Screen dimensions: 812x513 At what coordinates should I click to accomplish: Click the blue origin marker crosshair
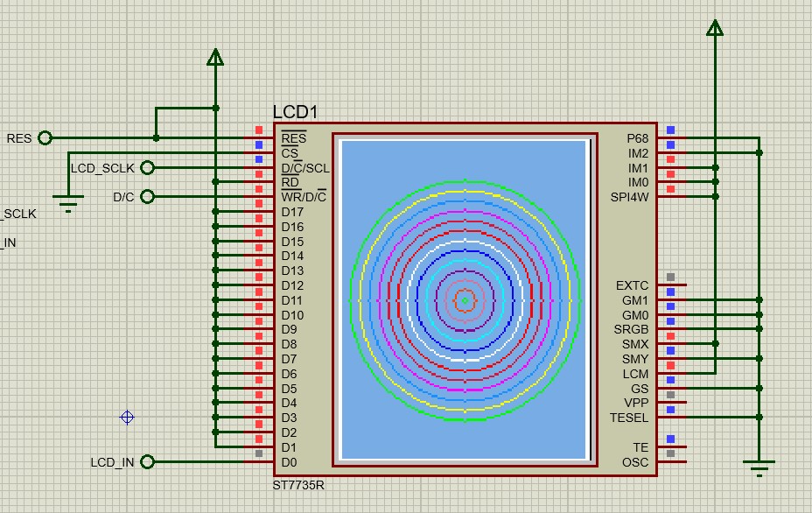click(x=127, y=418)
